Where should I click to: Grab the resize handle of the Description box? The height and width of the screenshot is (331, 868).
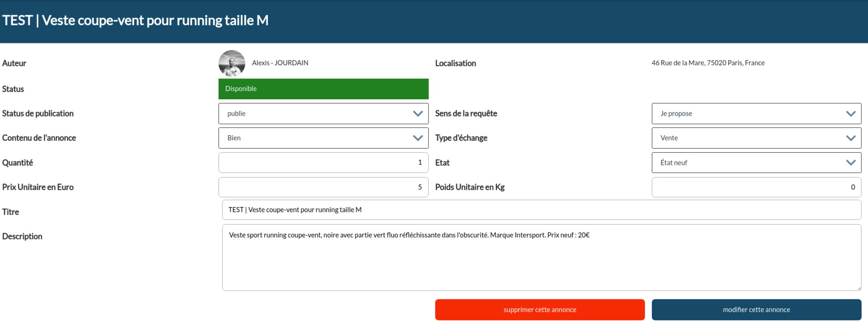pos(859,288)
